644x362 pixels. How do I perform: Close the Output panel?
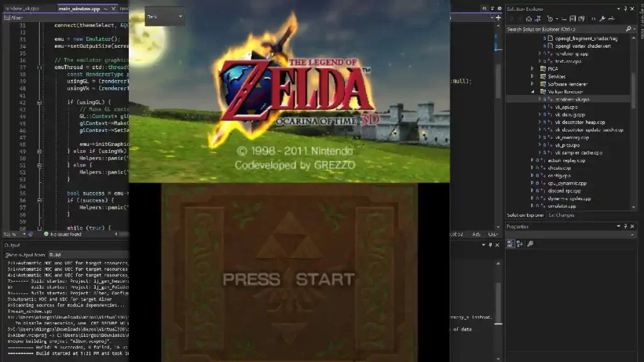click(497, 245)
